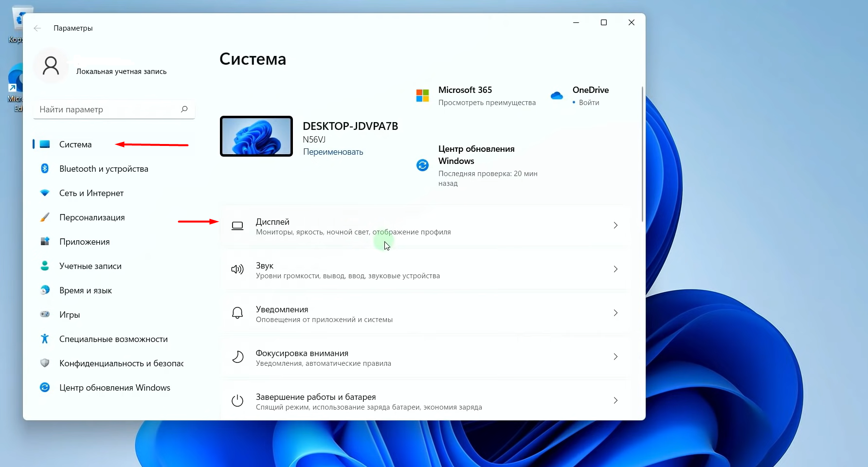868x467 pixels.
Task: Click the Windows Update icon near Центр обновления
Action: coord(422,165)
